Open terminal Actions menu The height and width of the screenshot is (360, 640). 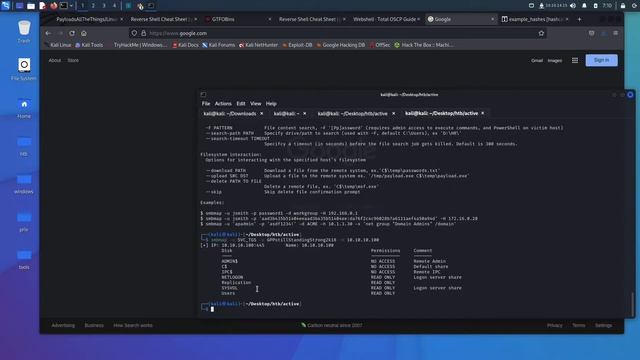pyautogui.click(x=223, y=104)
